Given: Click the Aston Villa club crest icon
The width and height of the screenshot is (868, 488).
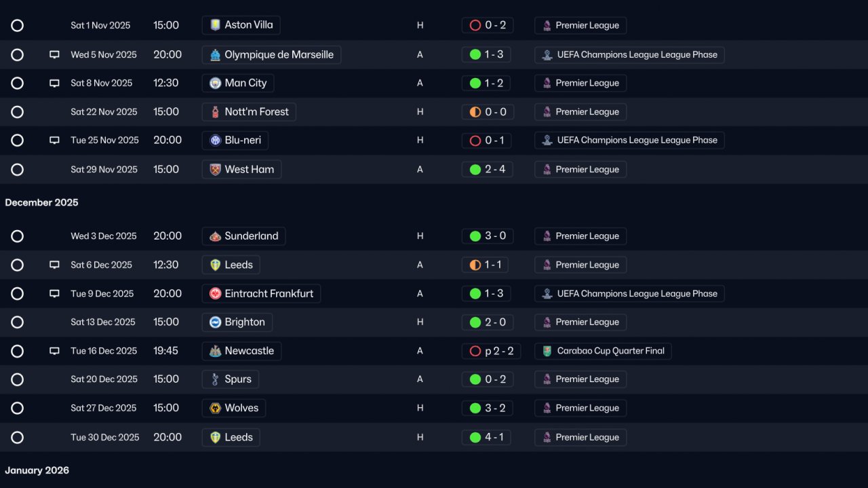Looking at the screenshot, I should [215, 25].
